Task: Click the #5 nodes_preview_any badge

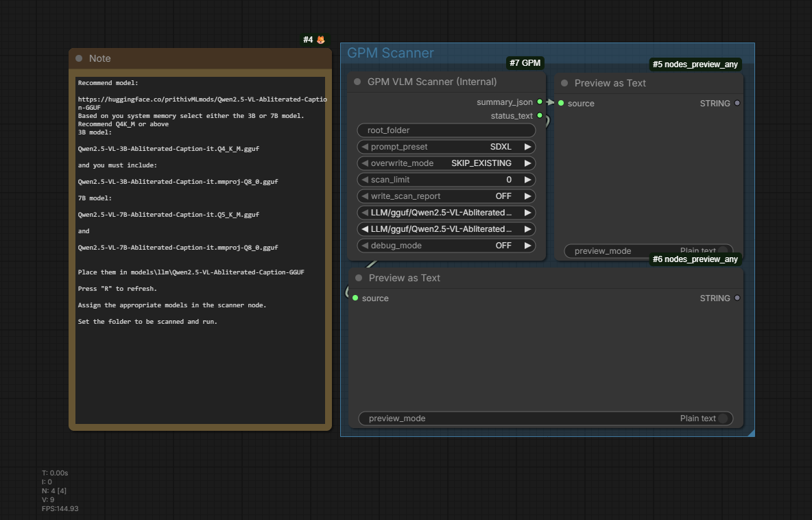Action: coord(695,64)
